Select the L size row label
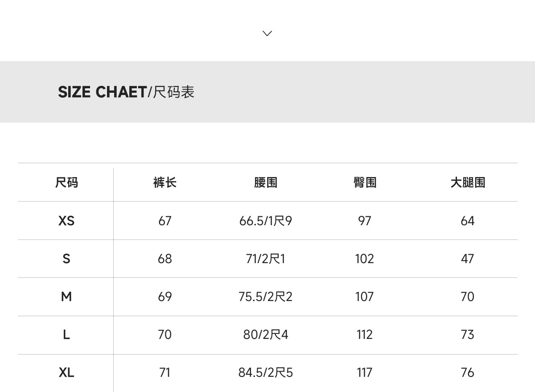The height and width of the screenshot is (392, 535). pyautogui.click(x=66, y=334)
